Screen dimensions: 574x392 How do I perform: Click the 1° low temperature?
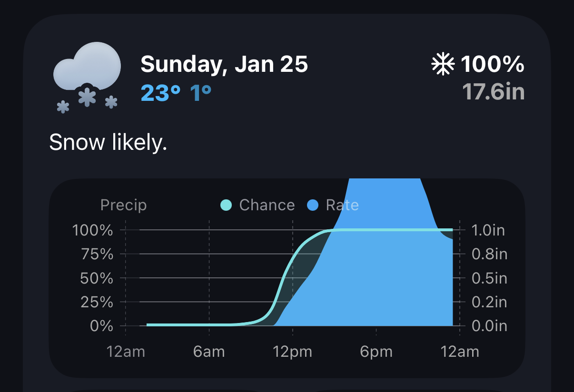coord(200,94)
